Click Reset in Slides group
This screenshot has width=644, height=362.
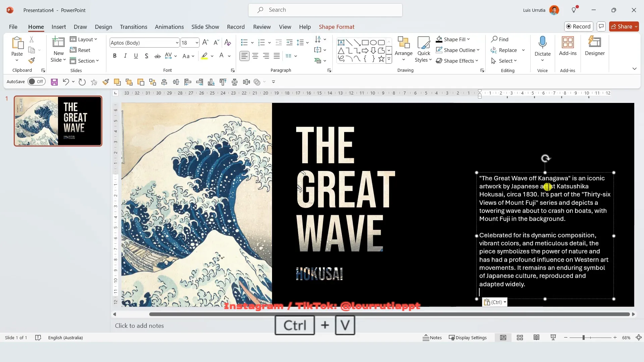tap(80, 50)
